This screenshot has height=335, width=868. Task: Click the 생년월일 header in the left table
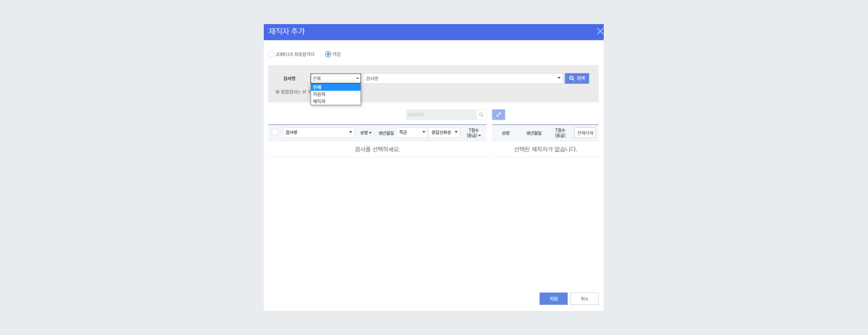(x=386, y=133)
